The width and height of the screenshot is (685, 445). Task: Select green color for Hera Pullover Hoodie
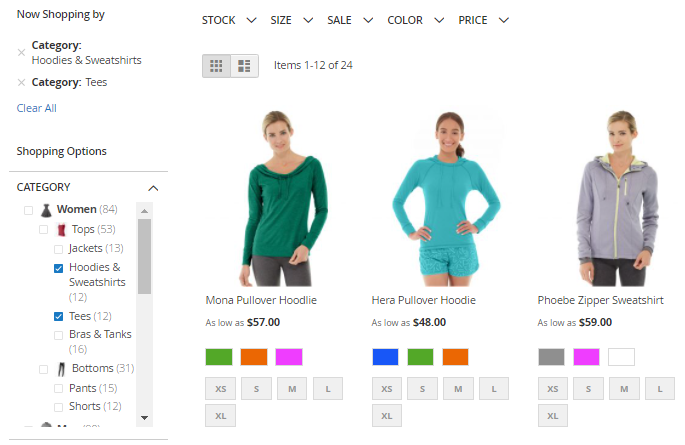click(420, 357)
